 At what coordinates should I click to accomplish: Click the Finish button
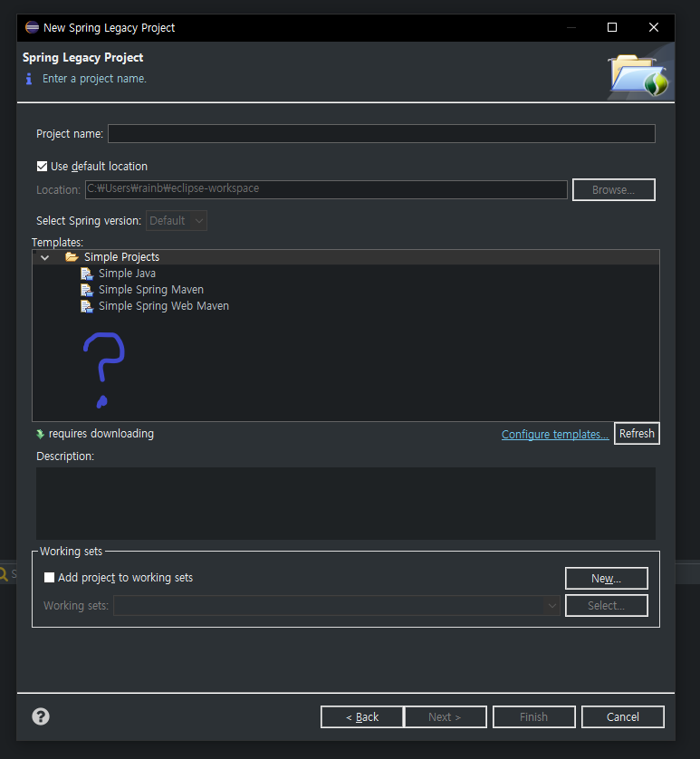pyautogui.click(x=534, y=717)
